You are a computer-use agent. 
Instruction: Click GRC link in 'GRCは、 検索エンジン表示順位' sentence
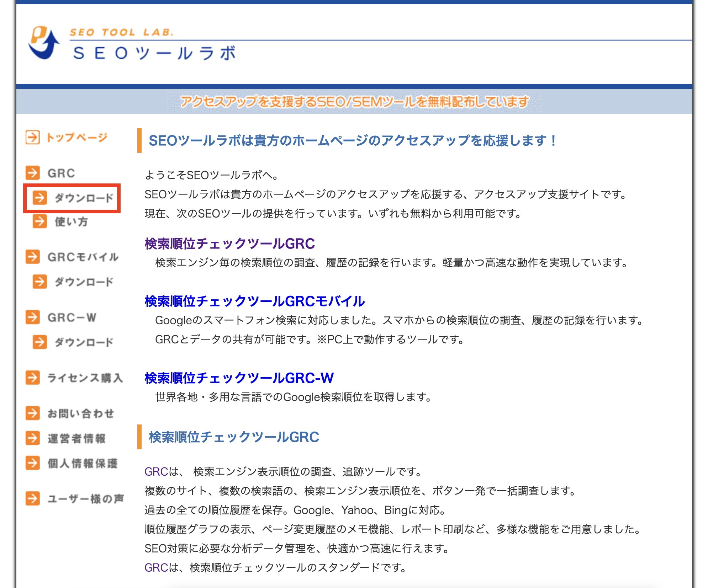coord(156,471)
